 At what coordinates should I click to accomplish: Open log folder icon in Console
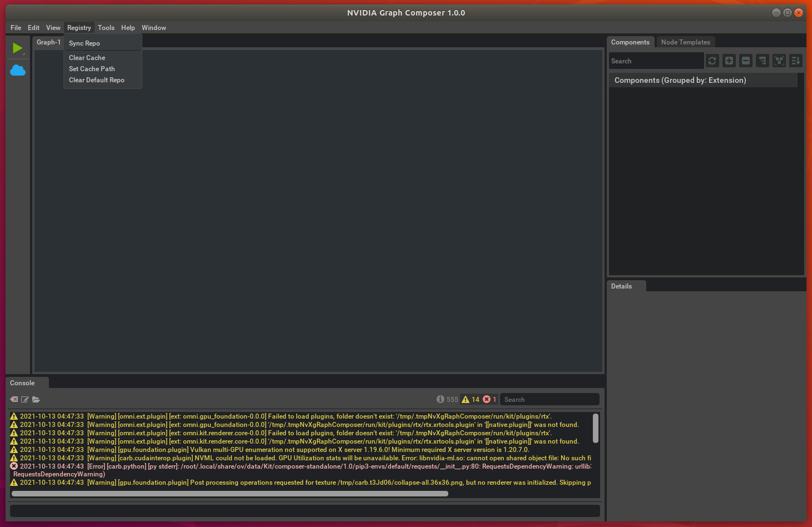click(36, 400)
